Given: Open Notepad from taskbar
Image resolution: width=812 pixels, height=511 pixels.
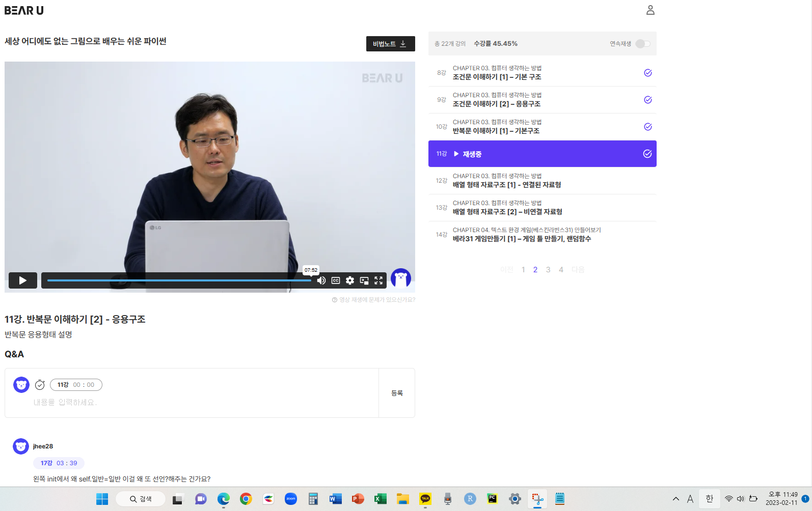Looking at the screenshot, I should click(x=560, y=499).
